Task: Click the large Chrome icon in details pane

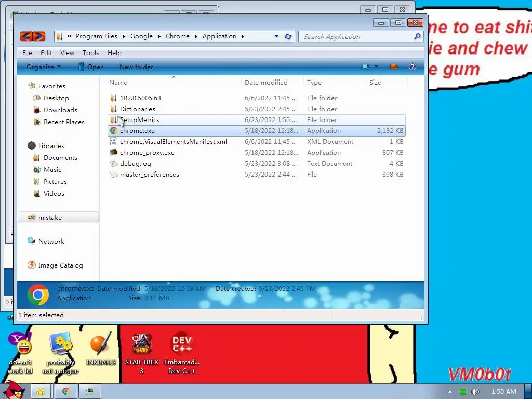Action: click(x=38, y=295)
